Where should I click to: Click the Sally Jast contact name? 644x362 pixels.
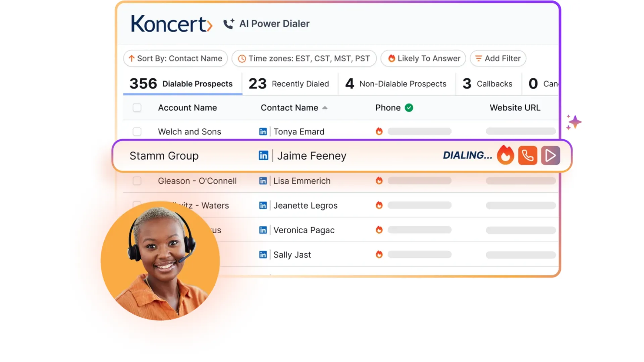click(292, 255)
